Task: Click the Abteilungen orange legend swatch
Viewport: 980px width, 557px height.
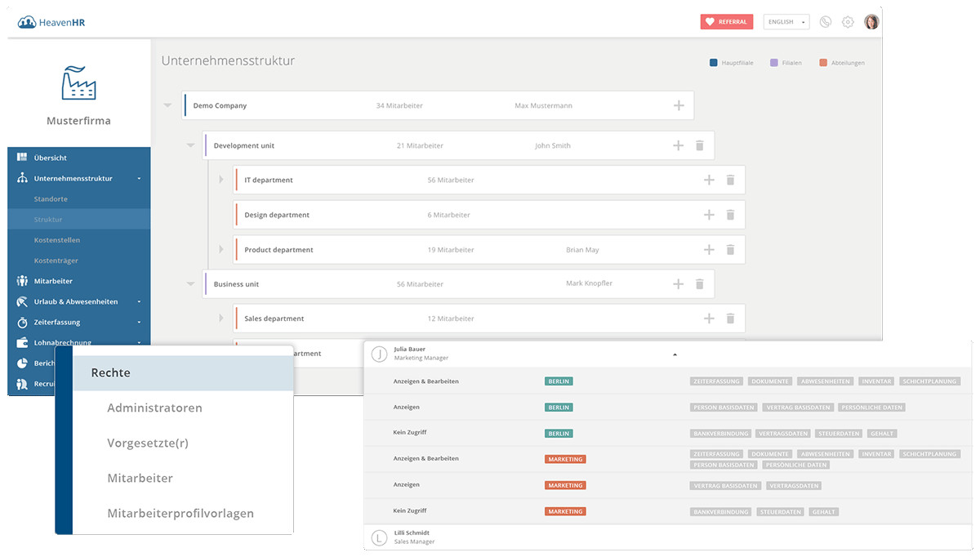Action: tap(823, 63)
